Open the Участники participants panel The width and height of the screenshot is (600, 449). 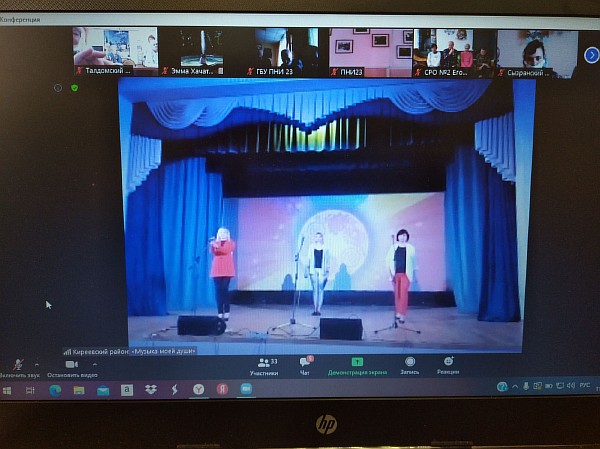pyautogui.click(x=264, y=367)
